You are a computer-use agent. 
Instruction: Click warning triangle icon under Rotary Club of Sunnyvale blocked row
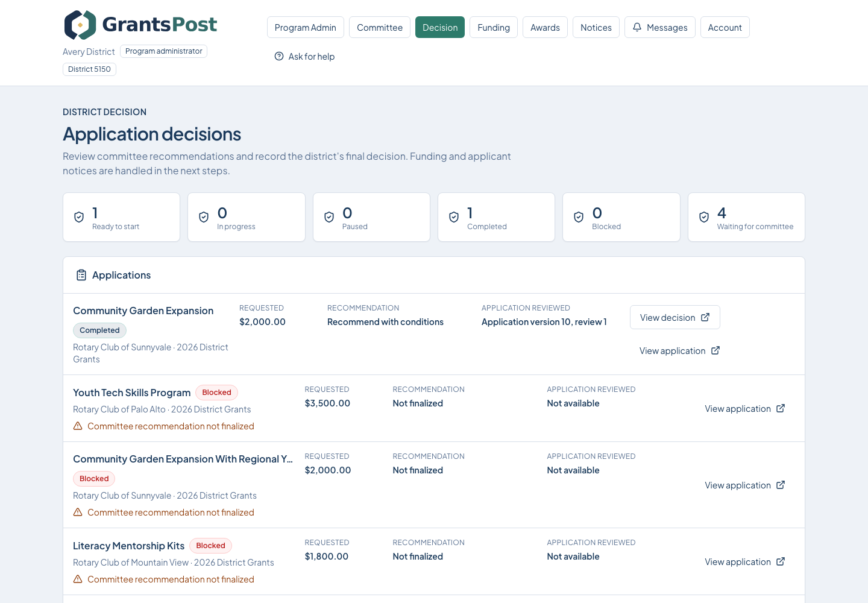78,512
